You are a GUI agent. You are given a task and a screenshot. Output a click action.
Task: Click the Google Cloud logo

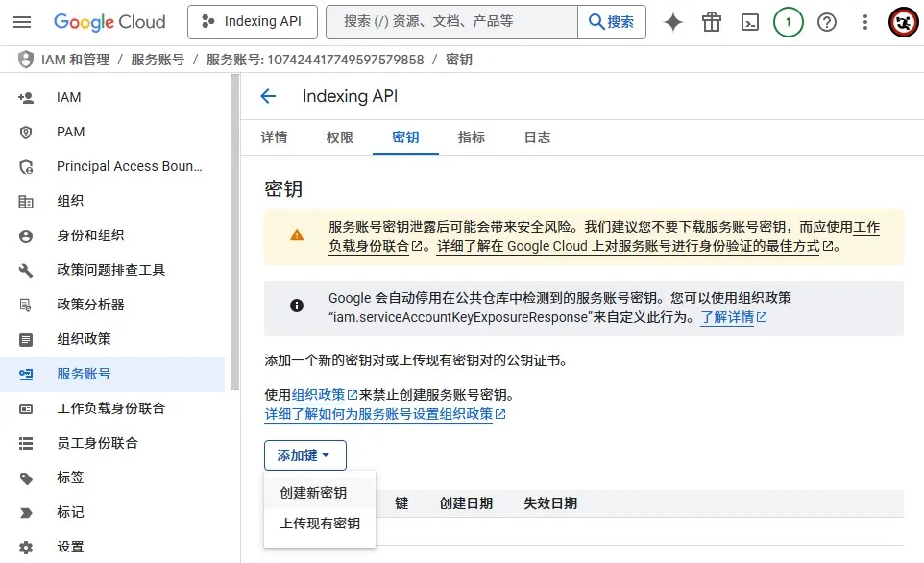109,22
